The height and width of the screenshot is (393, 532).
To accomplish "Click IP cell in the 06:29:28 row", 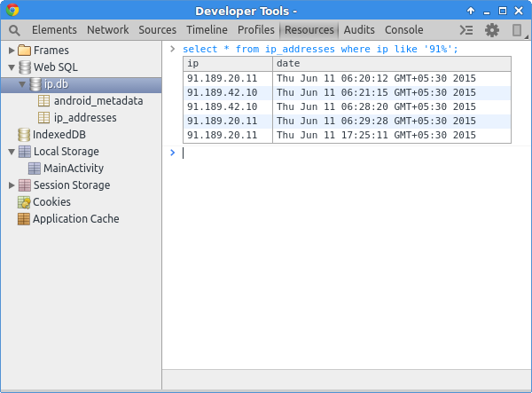I will point(228,122).
